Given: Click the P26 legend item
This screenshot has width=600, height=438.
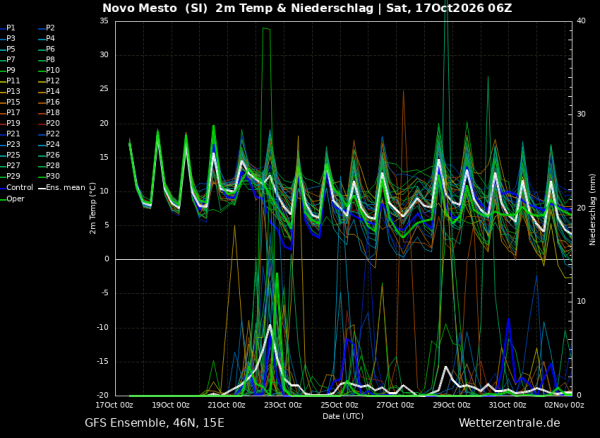Looking at the screenshot, I should [x=49, y=155].
